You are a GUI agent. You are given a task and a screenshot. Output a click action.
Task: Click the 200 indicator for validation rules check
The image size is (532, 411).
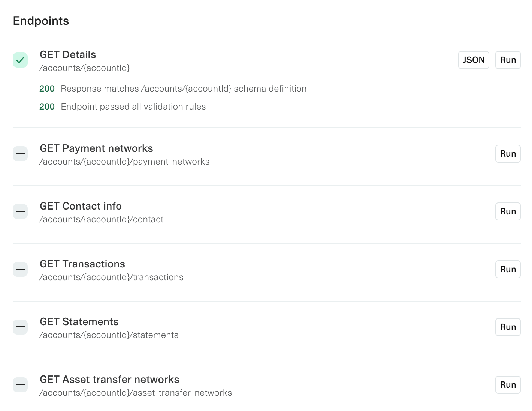click(47, 106)
